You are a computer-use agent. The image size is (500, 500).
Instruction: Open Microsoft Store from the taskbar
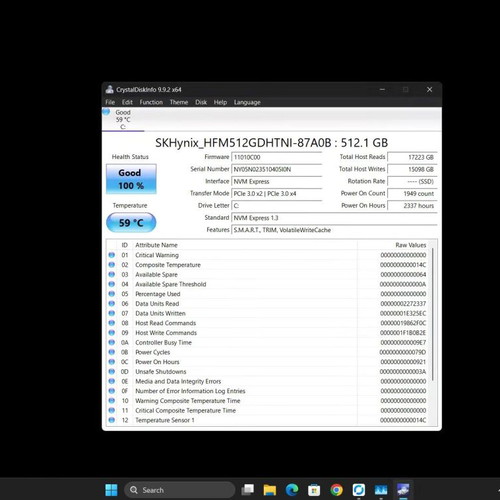tap(314, 490)
